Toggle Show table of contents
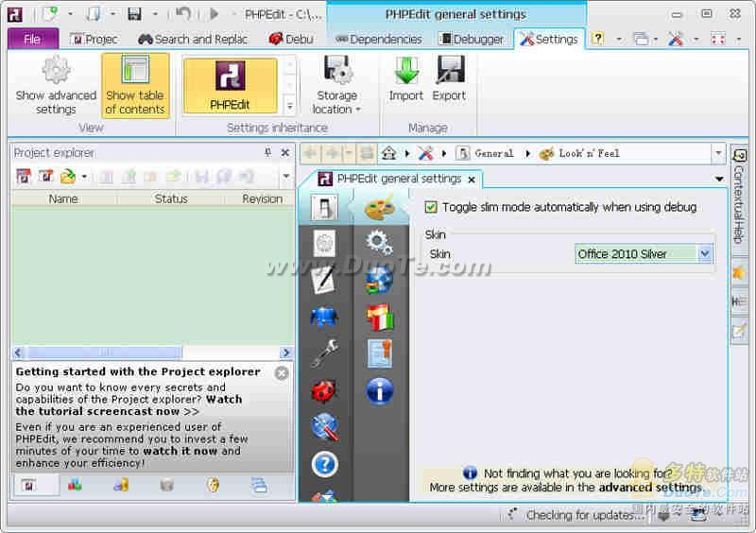 (x=135, y=85)
